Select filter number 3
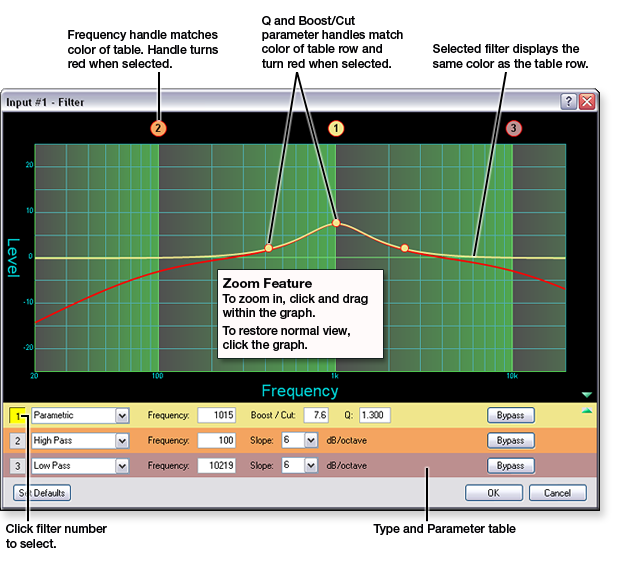The height and width of the screenshot is (572, 624). click(x=18, y=465)
